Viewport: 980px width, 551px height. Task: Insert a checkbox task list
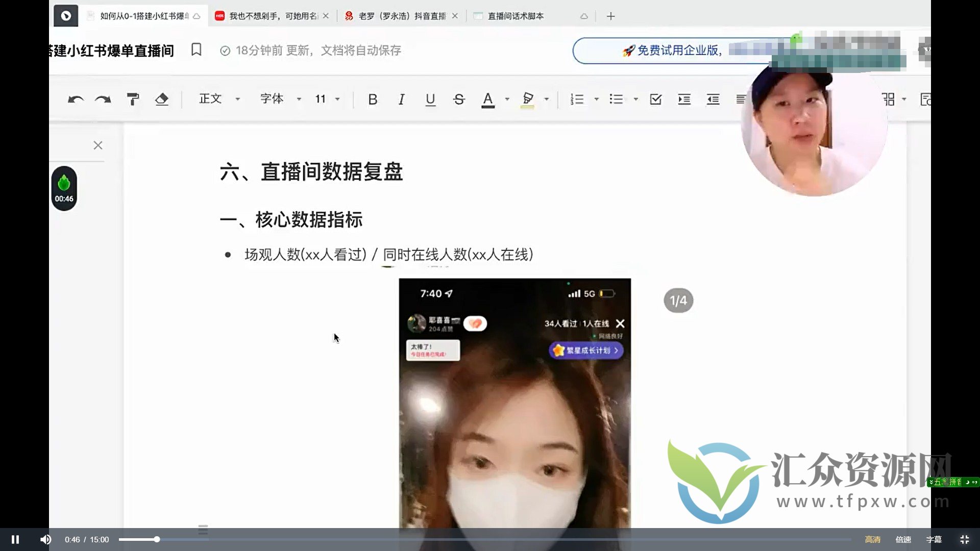tap(656, 99)
